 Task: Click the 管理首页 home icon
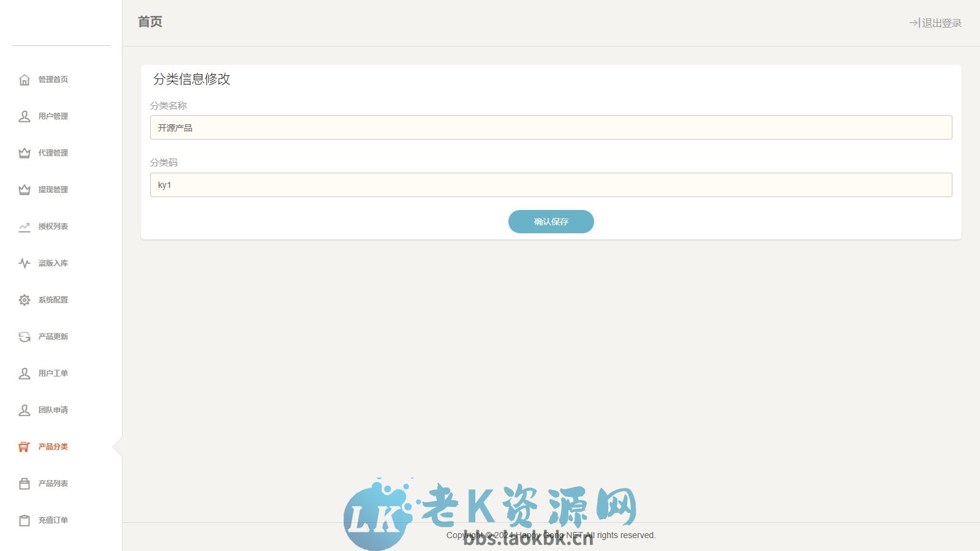coord(24,79)
